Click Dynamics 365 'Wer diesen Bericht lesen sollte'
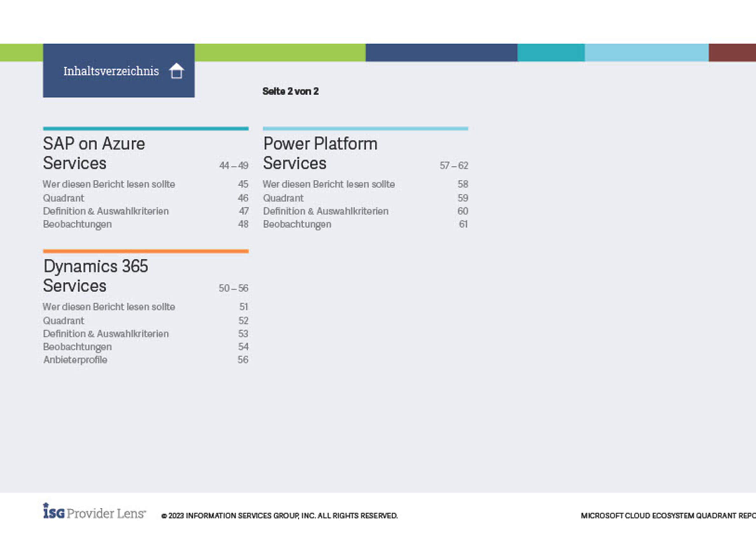The height and width of the screenshot is (536, 756). coord(109,306)
